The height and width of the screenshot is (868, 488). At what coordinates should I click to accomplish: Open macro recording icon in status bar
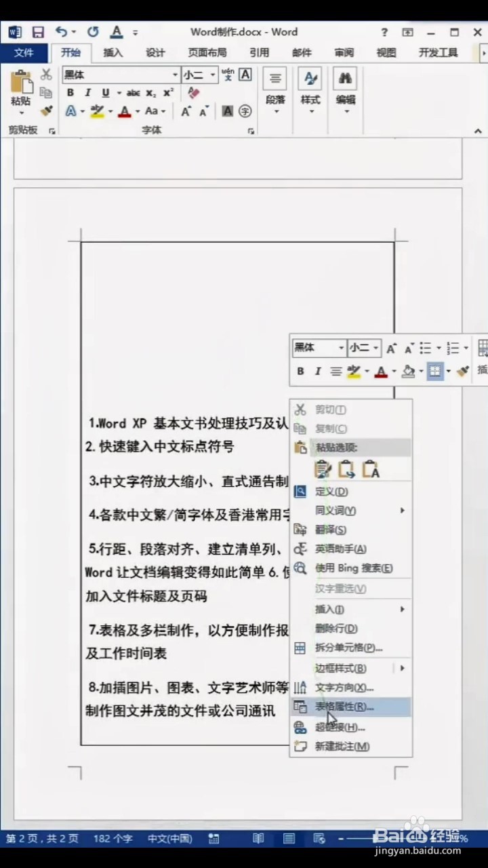[213, 838]
